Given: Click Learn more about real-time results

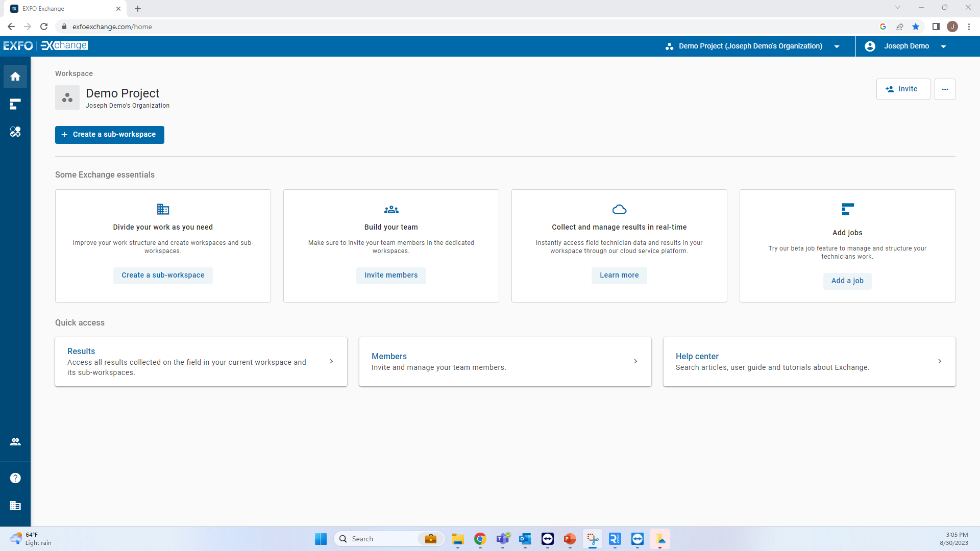Looking at the screenshot, I should (619, 275).
